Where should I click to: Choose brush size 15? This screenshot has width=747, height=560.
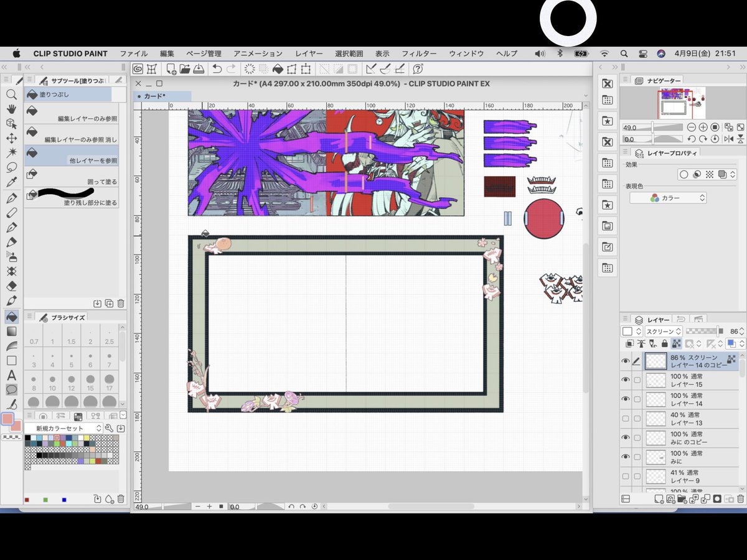pos(91,383)
